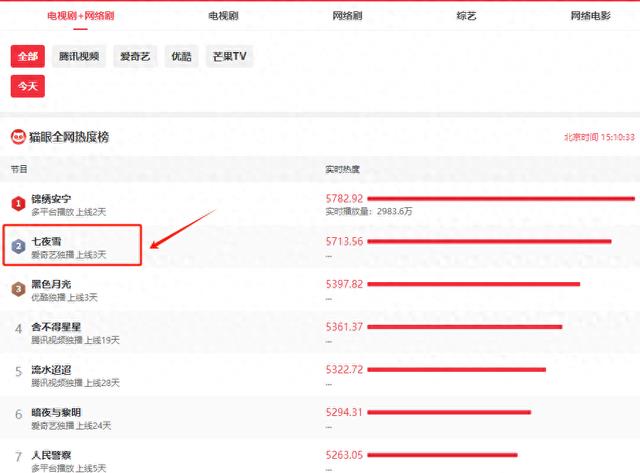Click the heat bar for 暗夜与黎明
640x473 pixels.
click(449, 412)
